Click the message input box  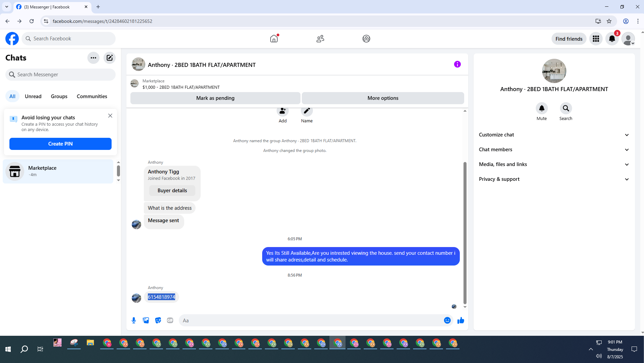point(313,320)
